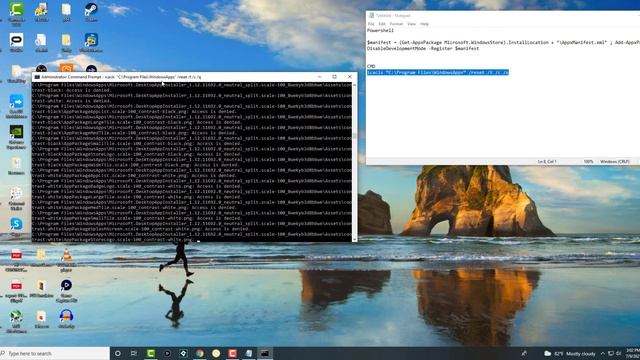Show hidden system tray icons
Viewport: 640px width, 360px height.
pos(602,353)
